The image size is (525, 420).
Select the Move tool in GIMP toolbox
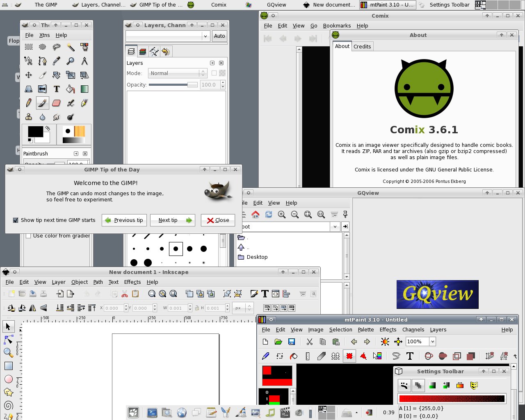(29, 75)
